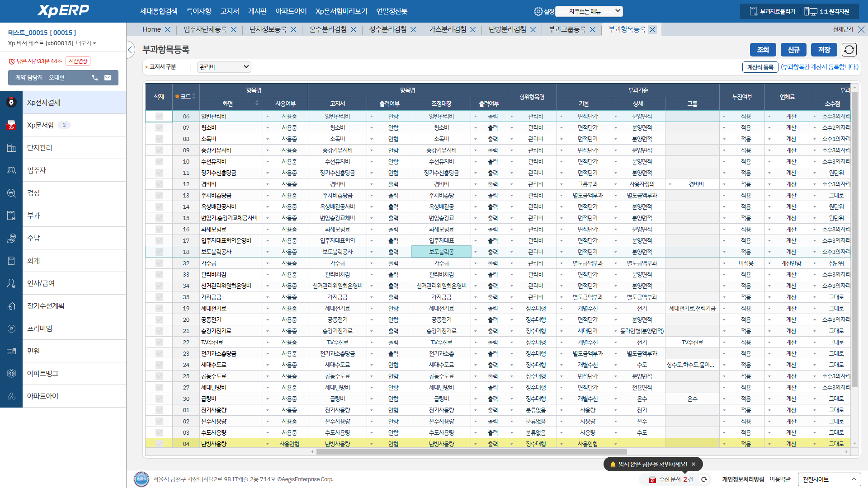
Task: Open the 설정 gear icon
Action: pos(538,11)
